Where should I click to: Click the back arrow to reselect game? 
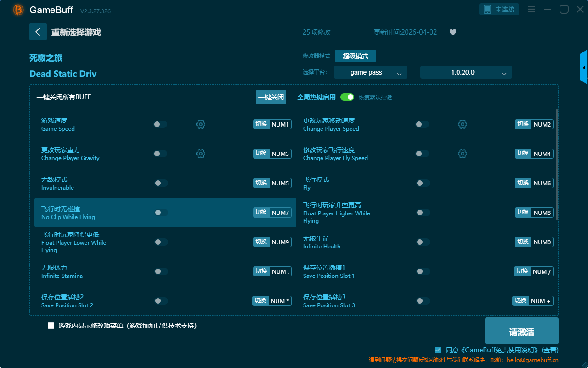point(38,32)
